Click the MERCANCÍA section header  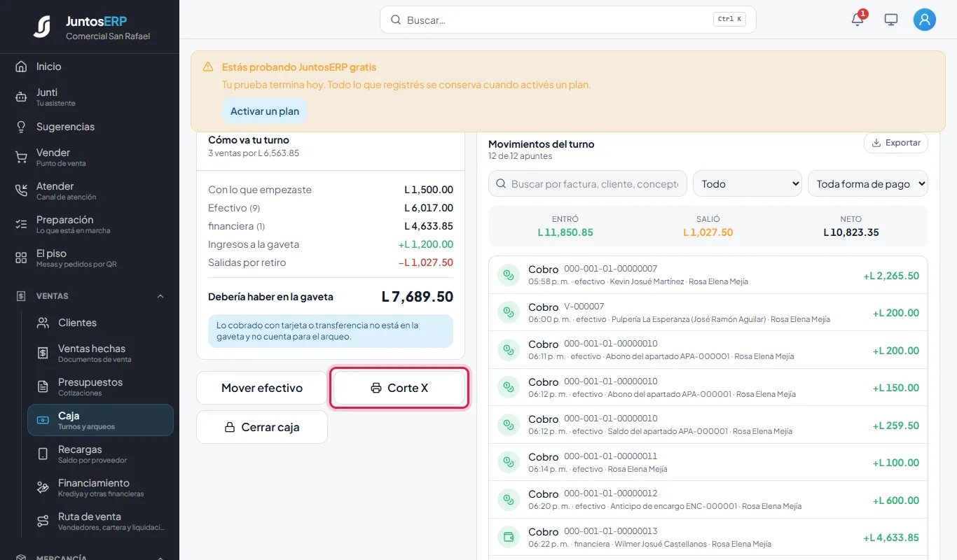point(90,557)
